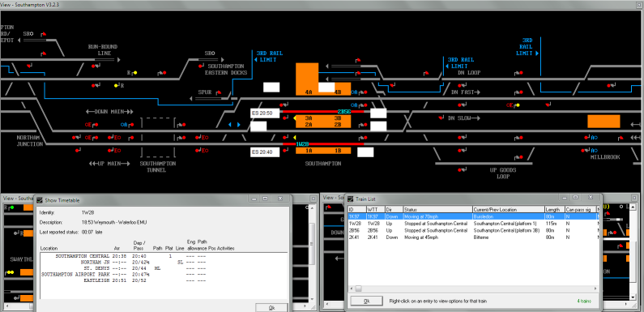This screenshot has width=644, height=312.
Task: Click the yellow signal under Run-Round Line
Action: [x=135, y=73]
